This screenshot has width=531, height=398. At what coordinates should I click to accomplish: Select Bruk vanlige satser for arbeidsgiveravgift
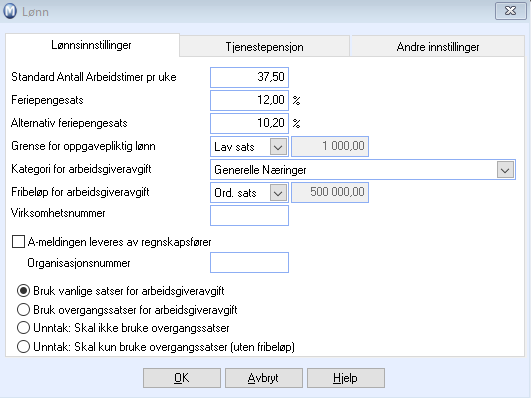click(23, 291)
